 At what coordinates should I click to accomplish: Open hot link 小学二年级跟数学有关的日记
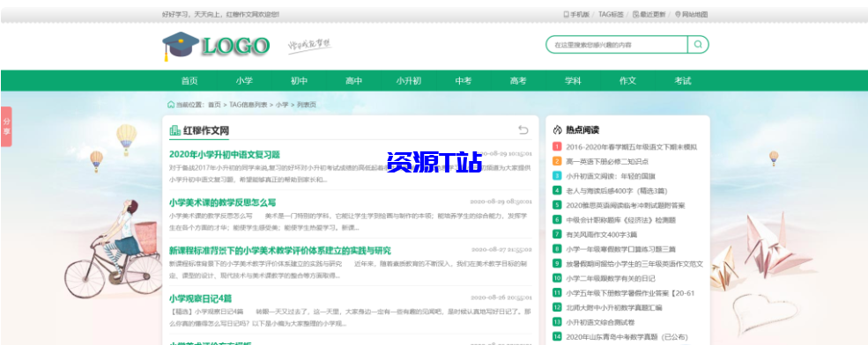pos(611,278)
